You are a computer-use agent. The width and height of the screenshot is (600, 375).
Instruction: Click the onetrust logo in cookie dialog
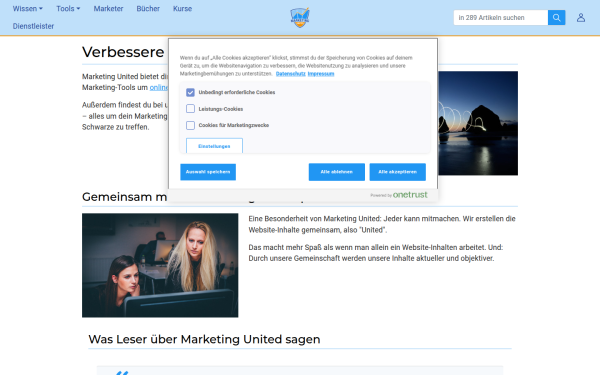pos(410,195)
